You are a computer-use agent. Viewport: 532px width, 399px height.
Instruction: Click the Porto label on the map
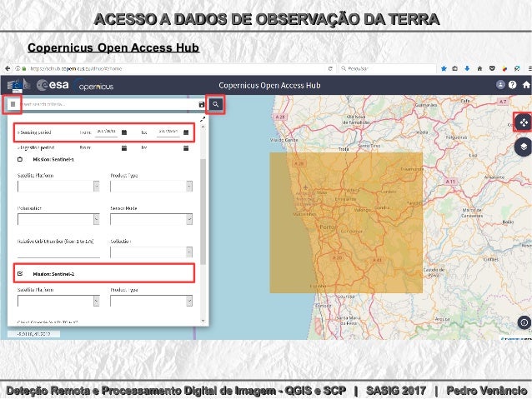click(328, 227)
